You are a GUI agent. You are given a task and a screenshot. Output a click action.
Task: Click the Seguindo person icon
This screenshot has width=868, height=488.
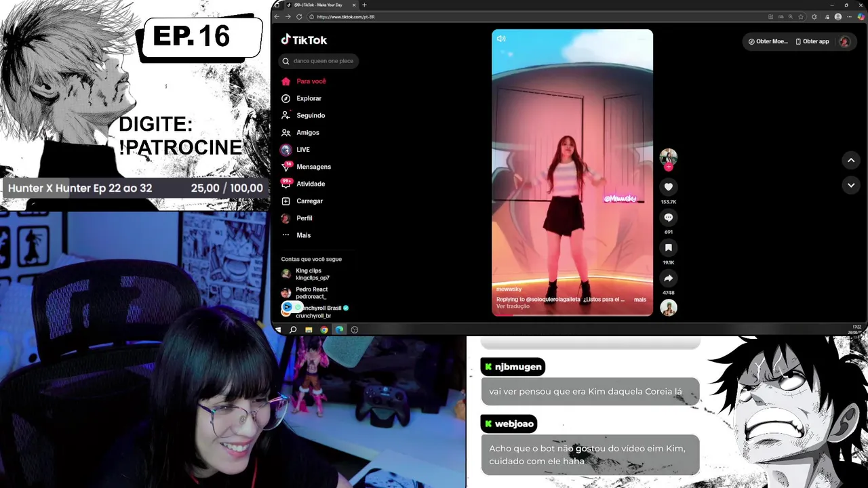285,115
